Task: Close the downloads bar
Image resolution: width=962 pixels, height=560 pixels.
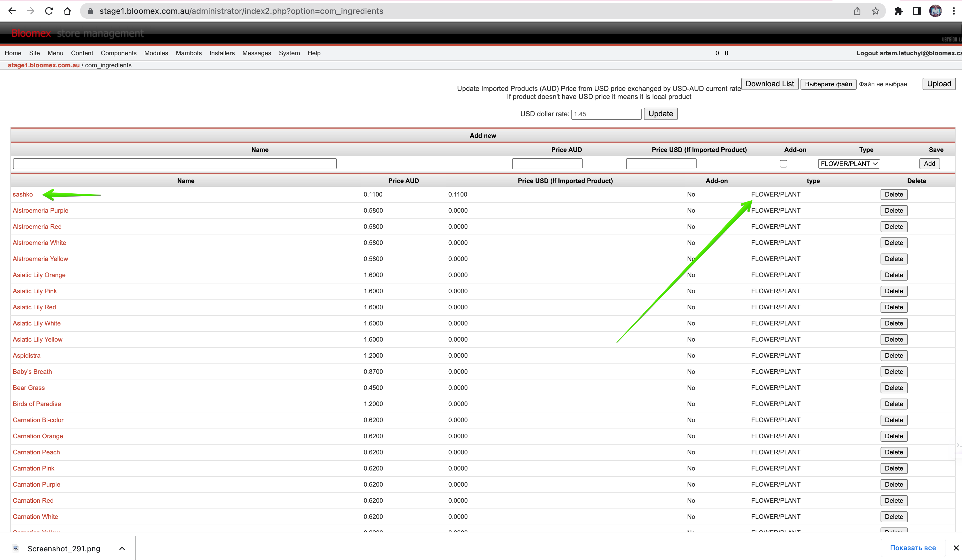Action: 956,548
